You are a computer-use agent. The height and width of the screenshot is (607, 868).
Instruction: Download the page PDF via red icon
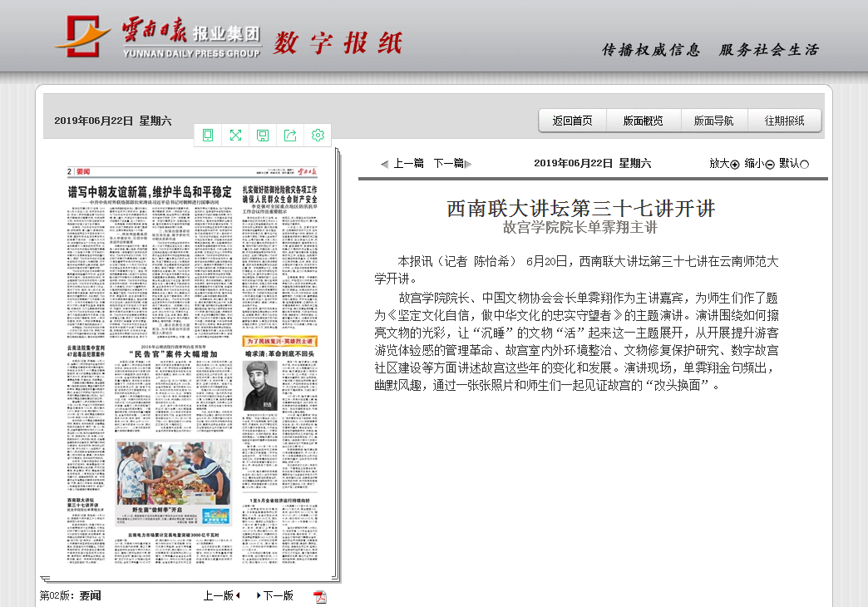tap(320, 596)
